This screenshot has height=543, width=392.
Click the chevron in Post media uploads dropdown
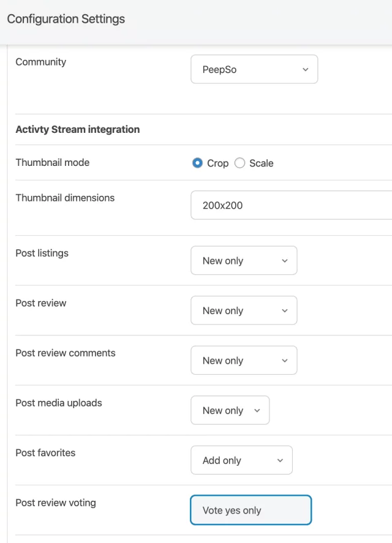(x=257, y=411)
